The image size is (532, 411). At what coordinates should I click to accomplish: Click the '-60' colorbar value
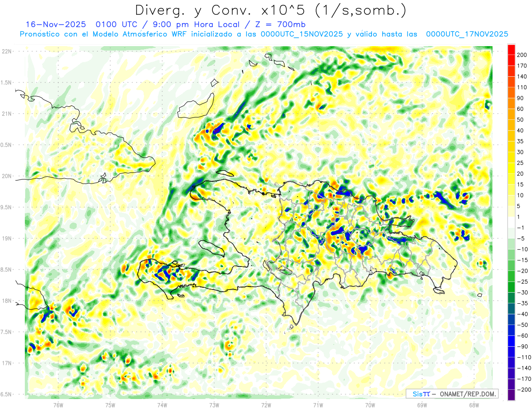tap(522, 336)
